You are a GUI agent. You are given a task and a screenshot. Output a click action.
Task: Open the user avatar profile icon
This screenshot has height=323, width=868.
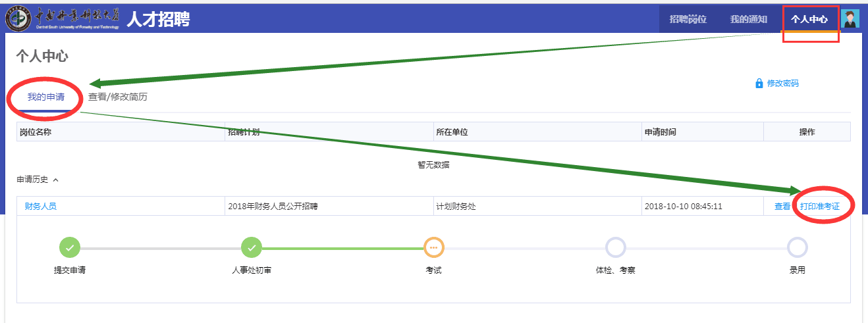(x=851, y=19)
